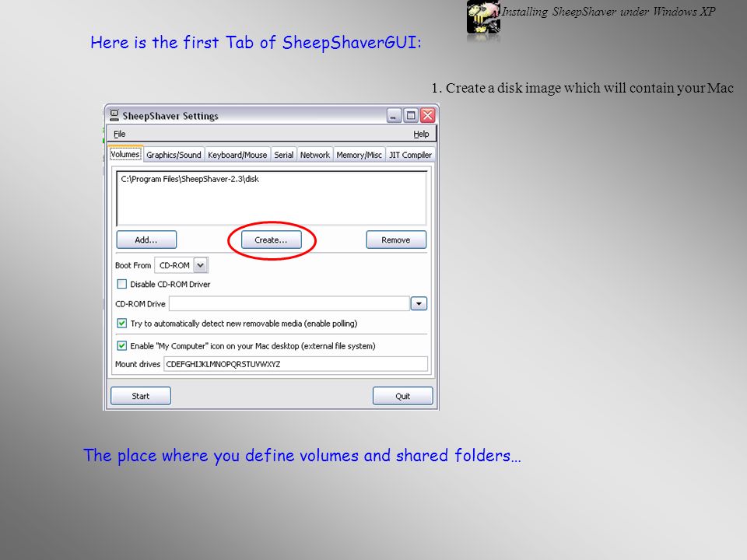Toggle automatic removable media detection checkbox

[x=122, y=324]
